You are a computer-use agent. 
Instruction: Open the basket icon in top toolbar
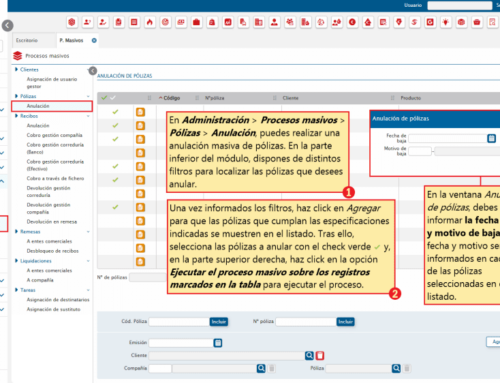coord(477,22)
